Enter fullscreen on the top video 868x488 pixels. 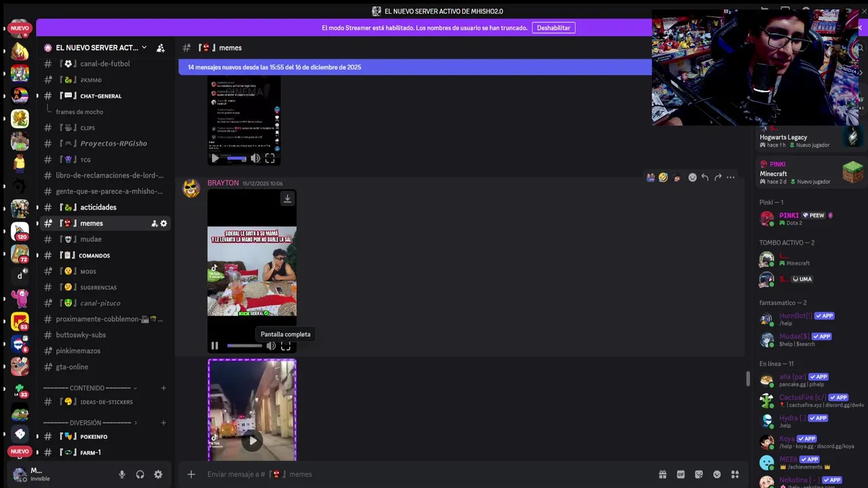pos(270,158)
